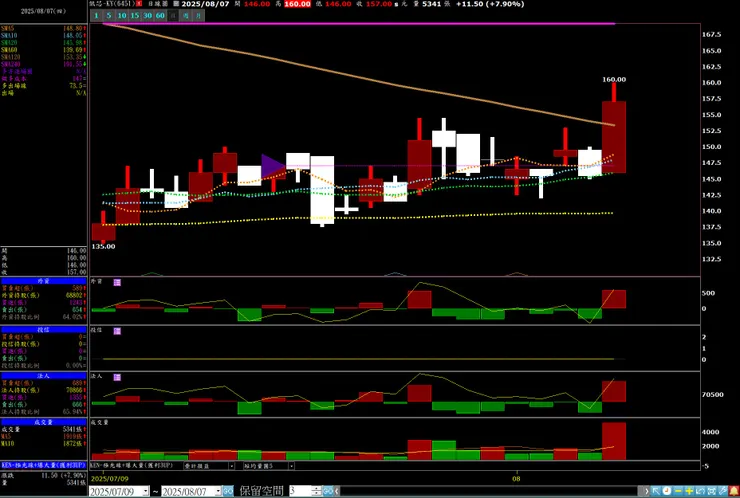Open alerts with the bell icon
The width and height of the screenshot is (740, 498).
(x=734, y=491)
